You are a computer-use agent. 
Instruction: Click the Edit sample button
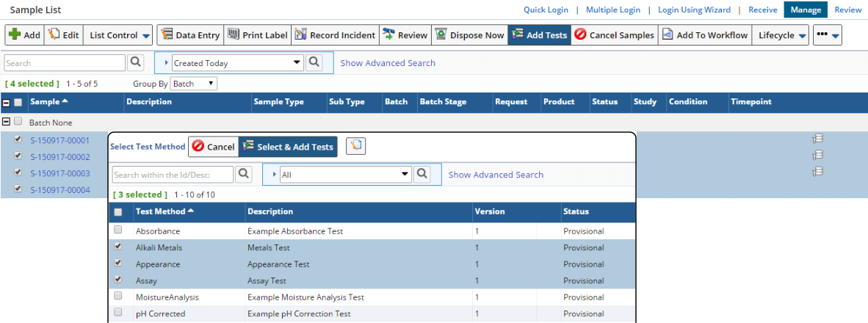click(63, 35)
